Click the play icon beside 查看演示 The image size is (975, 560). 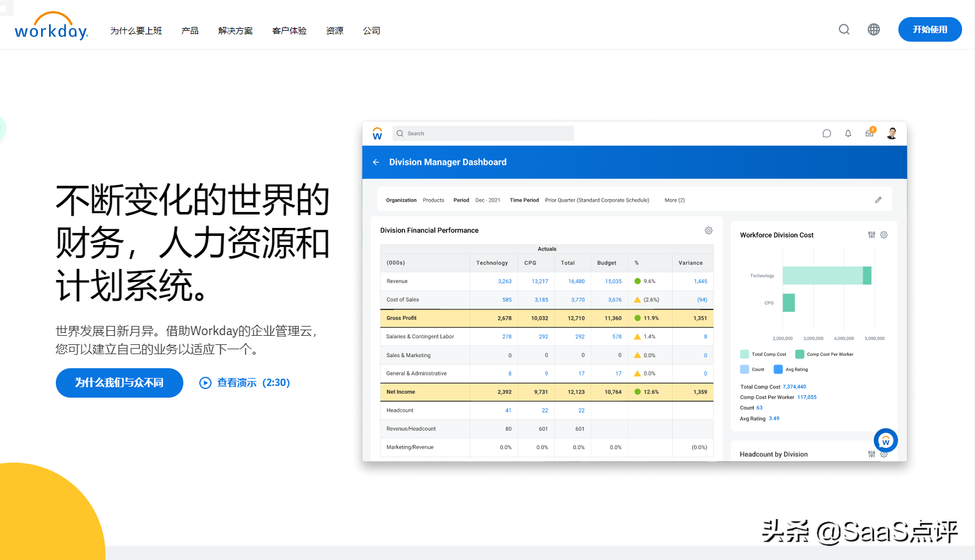pyautogui.click(x=205, y=383)
